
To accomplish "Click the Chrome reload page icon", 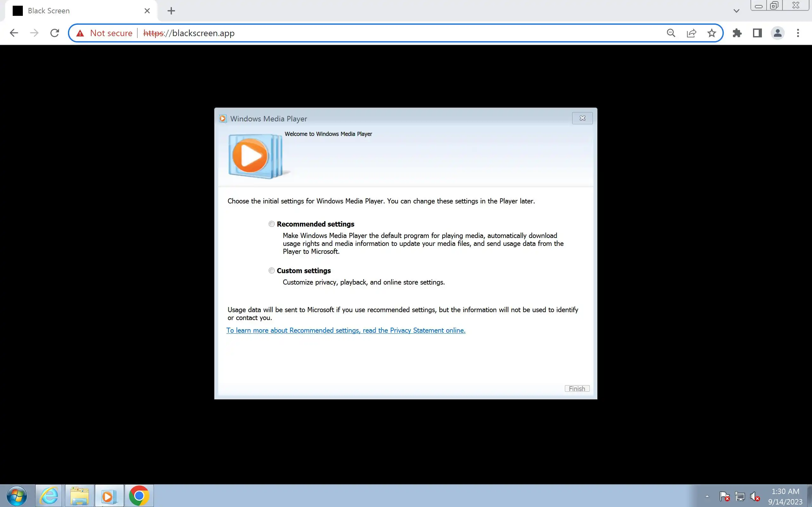I will (54, 33).
